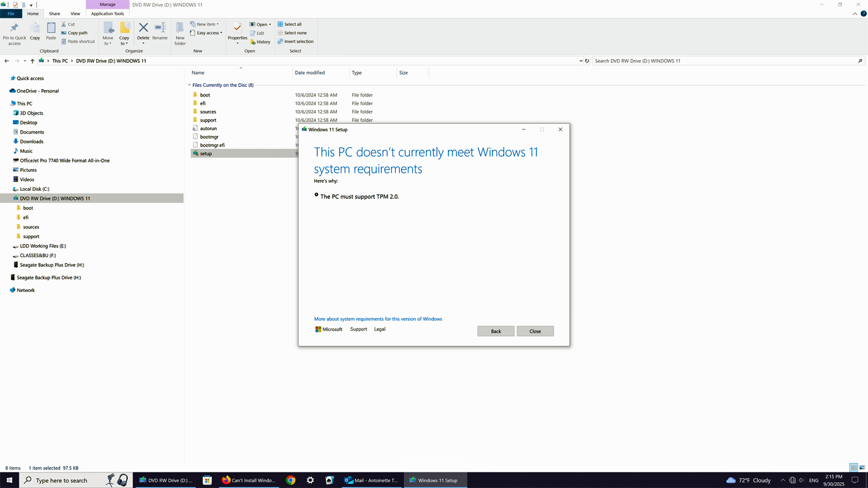This screenshot has width=868, height=488.
Task: Switch to the Share ribbon tab
Action: (54, 13)
